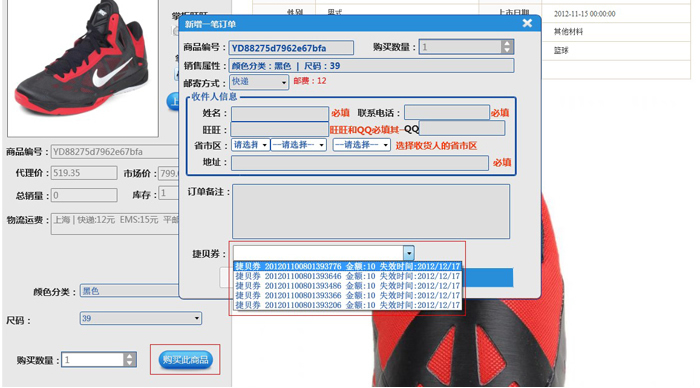700x388 pixels.
Task: Select coupon ending in 393646
Action: tap(347, 276)
